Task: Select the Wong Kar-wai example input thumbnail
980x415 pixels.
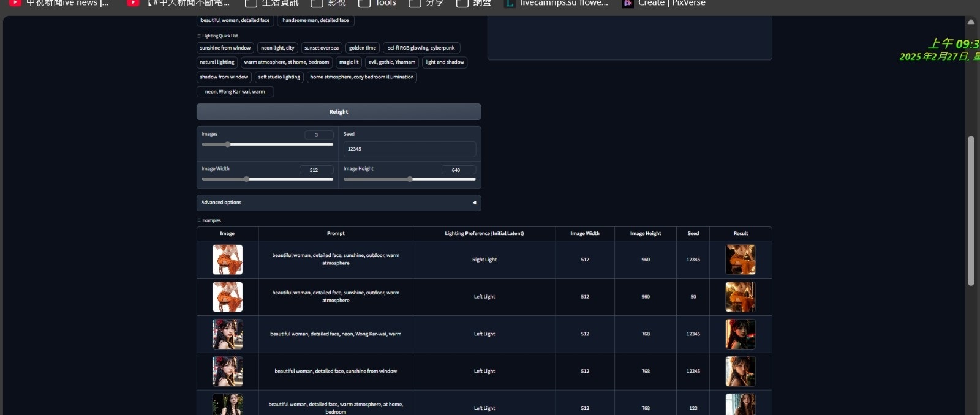Action: [x=227, y=334]
